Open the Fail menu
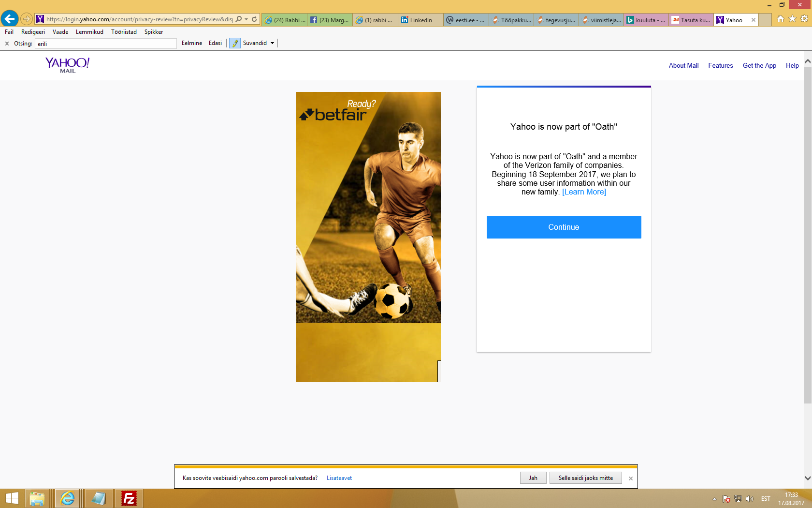Viewport: 812px width, 508px height. [9, 32]
